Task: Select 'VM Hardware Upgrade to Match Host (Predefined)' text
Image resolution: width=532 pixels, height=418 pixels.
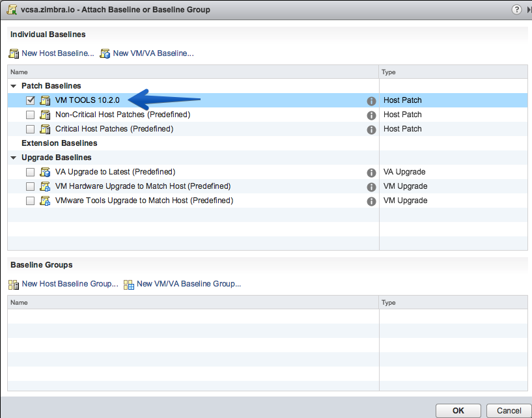Action: 143,186
